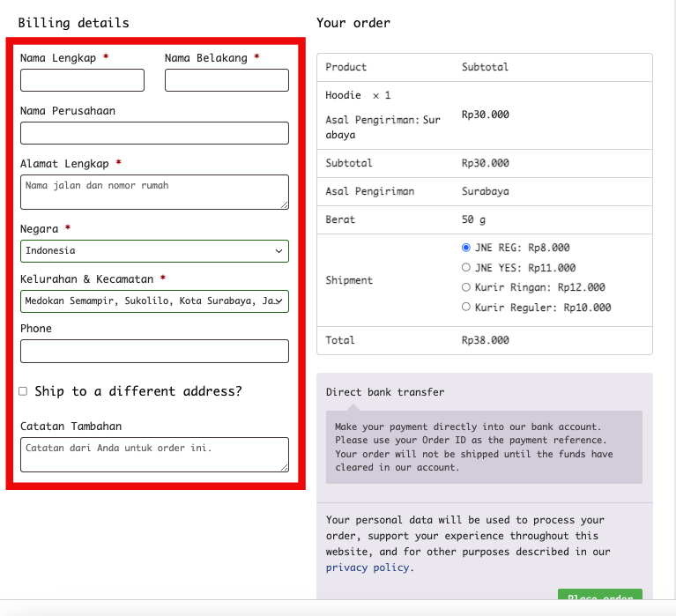Select Kurir Reguler shipping option

click(x=465, y=307)
